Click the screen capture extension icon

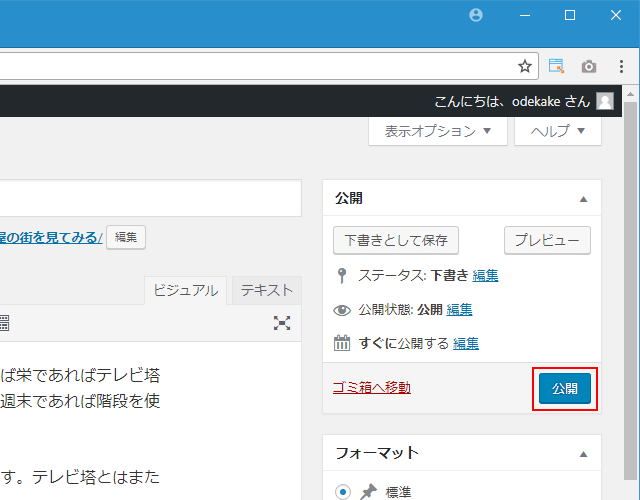tap(556, 66)
